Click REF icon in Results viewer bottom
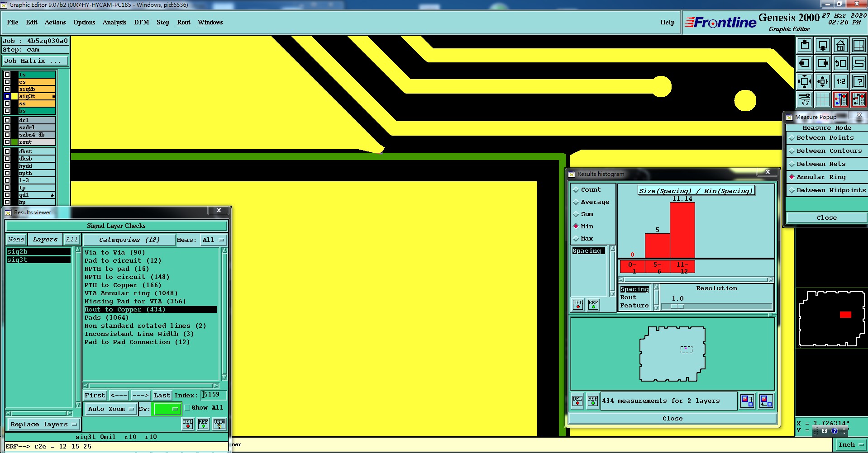868x453 pixels. click(x=203, y=424)
